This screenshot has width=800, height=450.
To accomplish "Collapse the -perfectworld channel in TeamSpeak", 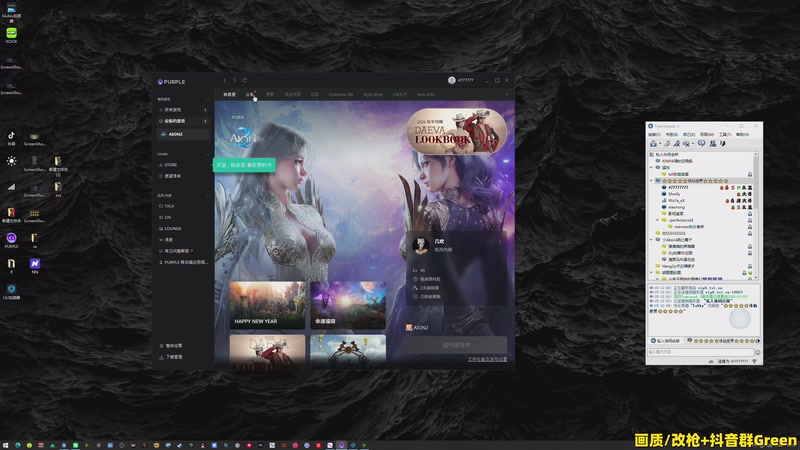I will coord(658,220).
